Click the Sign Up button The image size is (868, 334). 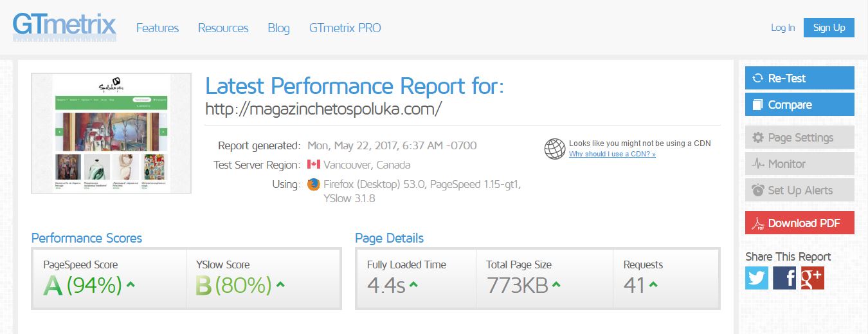click(829, 28)
